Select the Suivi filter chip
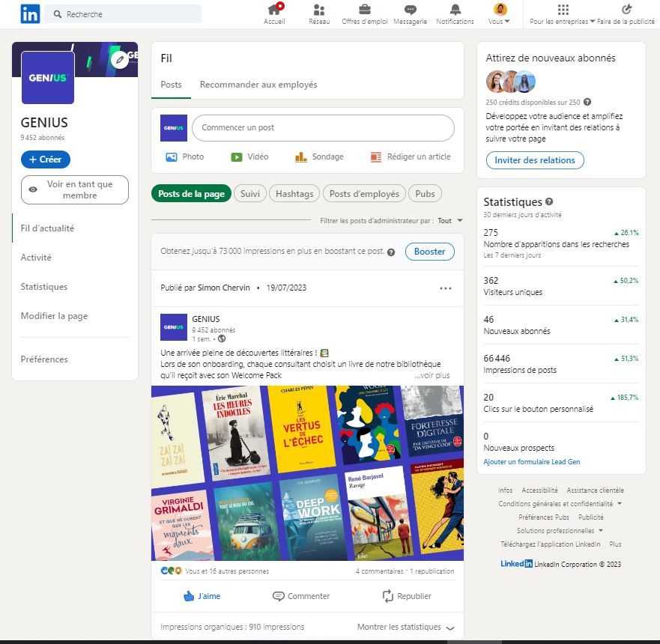 250,193
